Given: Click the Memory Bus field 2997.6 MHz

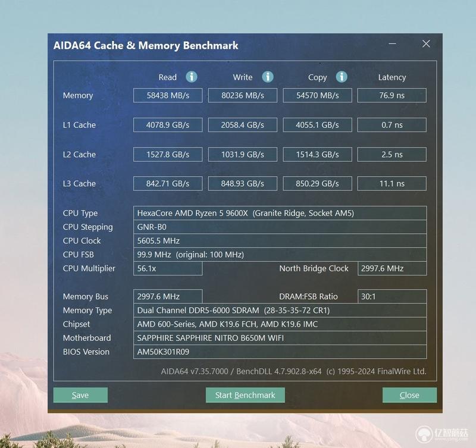Looking at the screenshot, I should click(x=168, y=296).
